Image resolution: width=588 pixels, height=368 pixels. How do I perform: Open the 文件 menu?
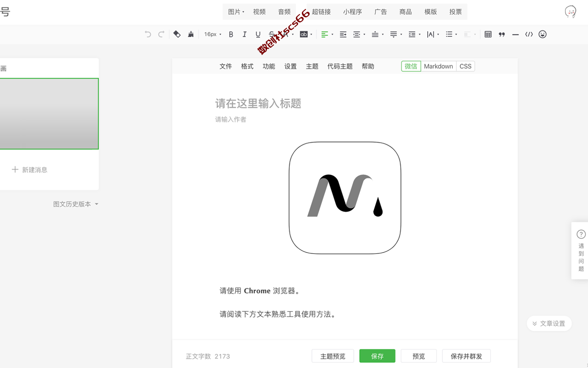pos(226,66)
